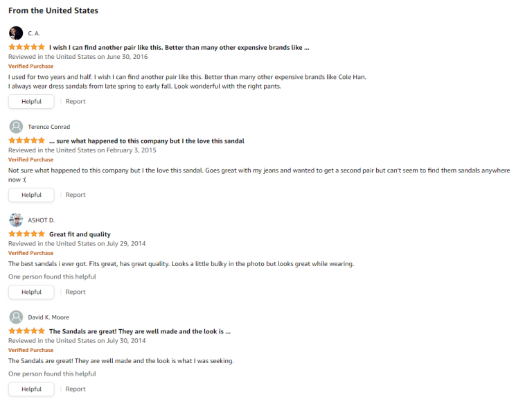Open 'The Sandals are great!' review title
This screenshot has height=404, width=532.
coord(139,331)
